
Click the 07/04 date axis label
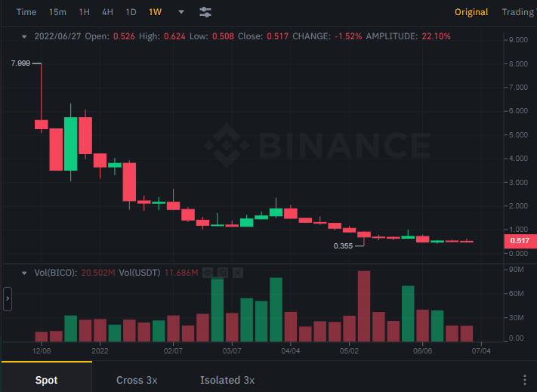click(481, 351)
